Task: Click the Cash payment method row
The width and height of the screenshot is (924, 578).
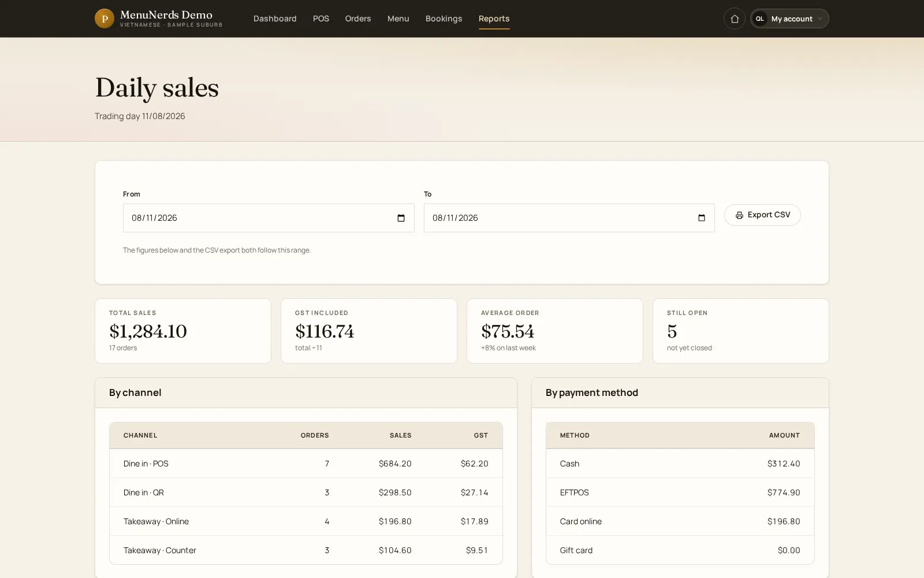Action: tap(680, 464)
